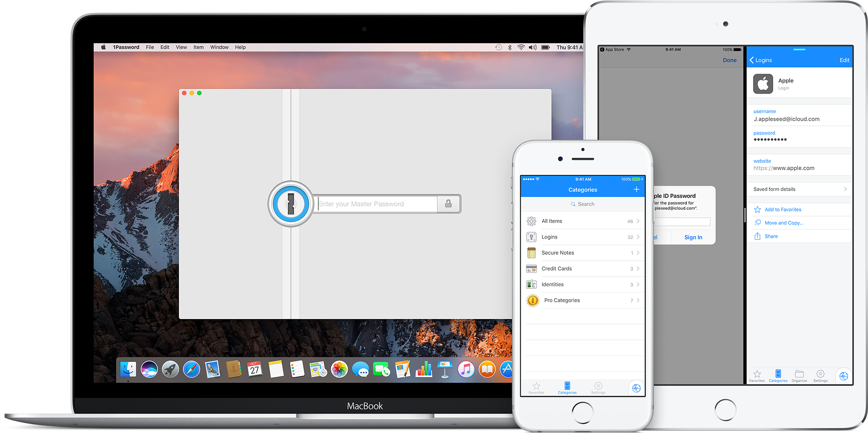Click the lock icon beside Master Password field
Screen dimensions: 868x433
(448, 204)
